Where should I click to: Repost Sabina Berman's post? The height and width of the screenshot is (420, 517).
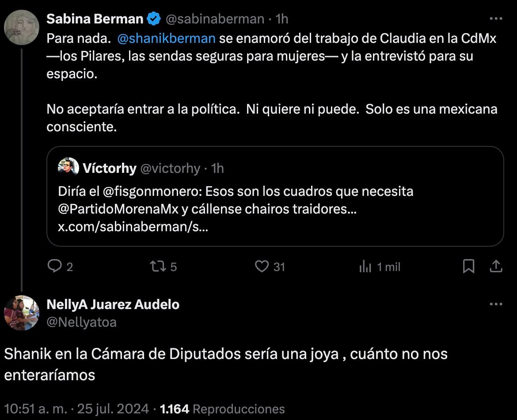[x=157, y=266]
